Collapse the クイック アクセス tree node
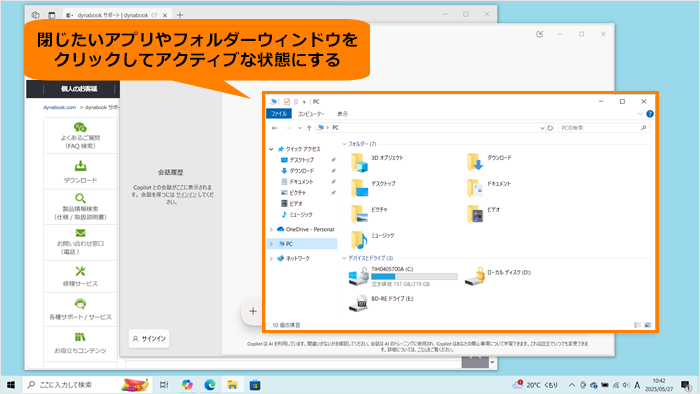This screenshot has height=394, width=700. (x=271, y=149)
